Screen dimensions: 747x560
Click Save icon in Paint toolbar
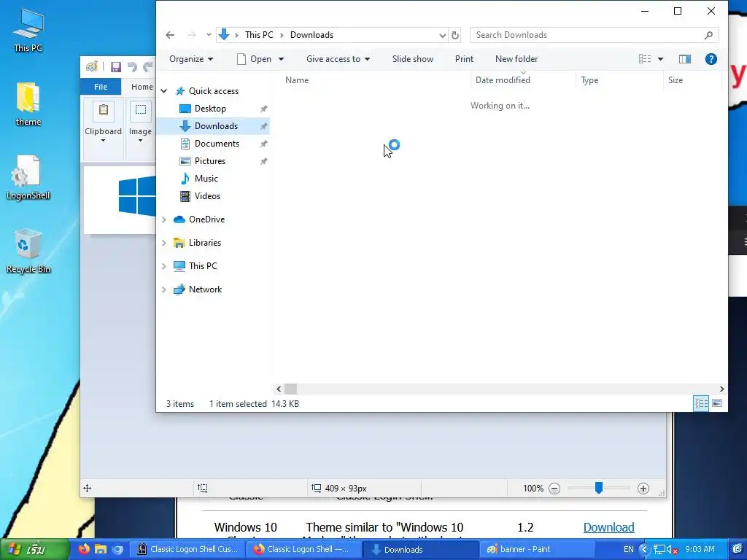(x=116, y=66)
